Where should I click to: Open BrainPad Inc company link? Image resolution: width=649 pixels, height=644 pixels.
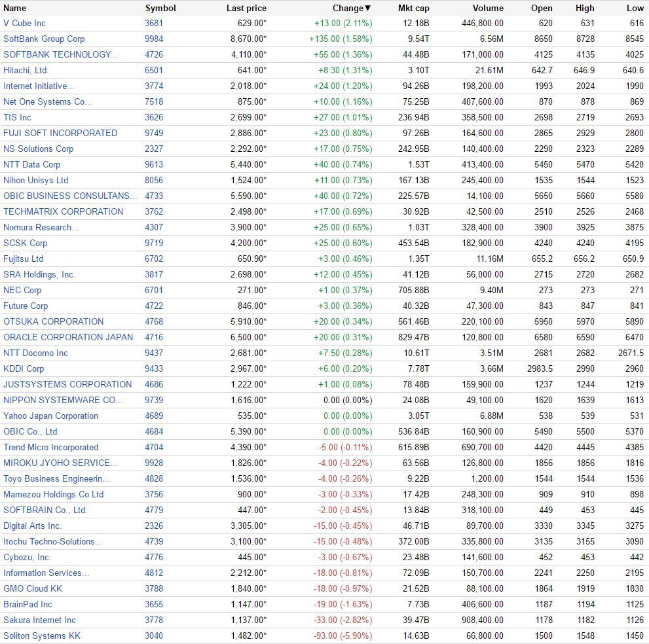[x=28, y=605]
